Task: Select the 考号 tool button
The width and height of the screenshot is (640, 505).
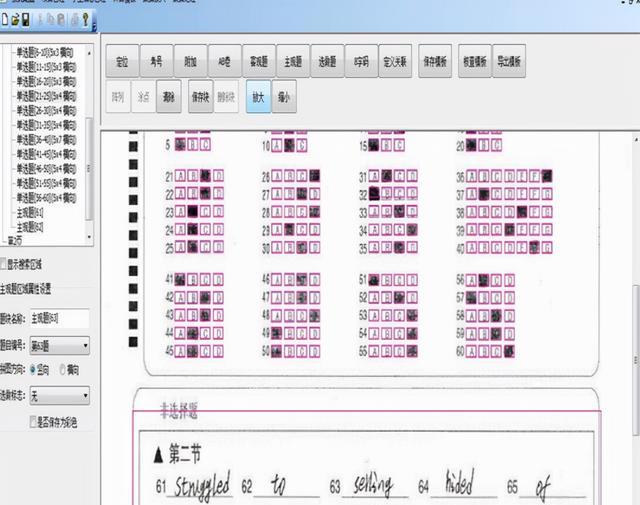Action: (156, 61)
